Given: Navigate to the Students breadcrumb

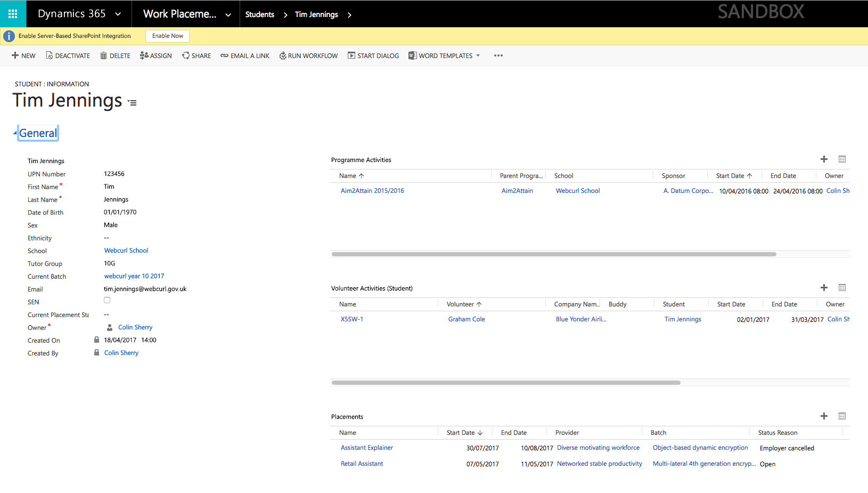Looking at the screenshot, I should 259,14.
